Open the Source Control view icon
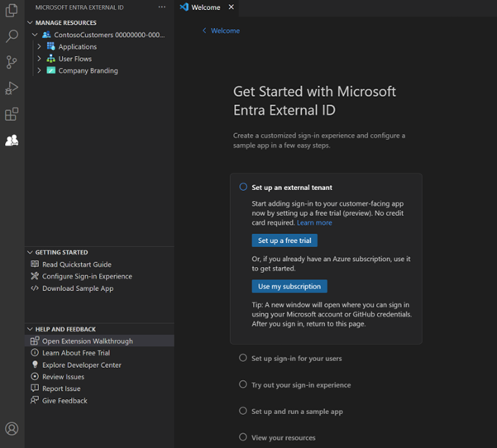This screenshot has height=448, width=497. point(12,62)
